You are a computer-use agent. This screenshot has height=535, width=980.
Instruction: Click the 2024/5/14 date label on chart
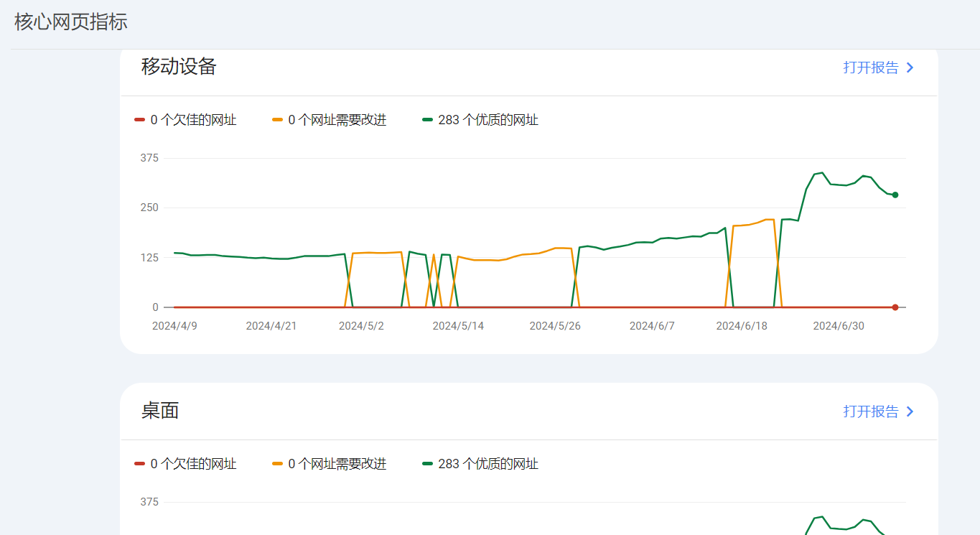458,326
